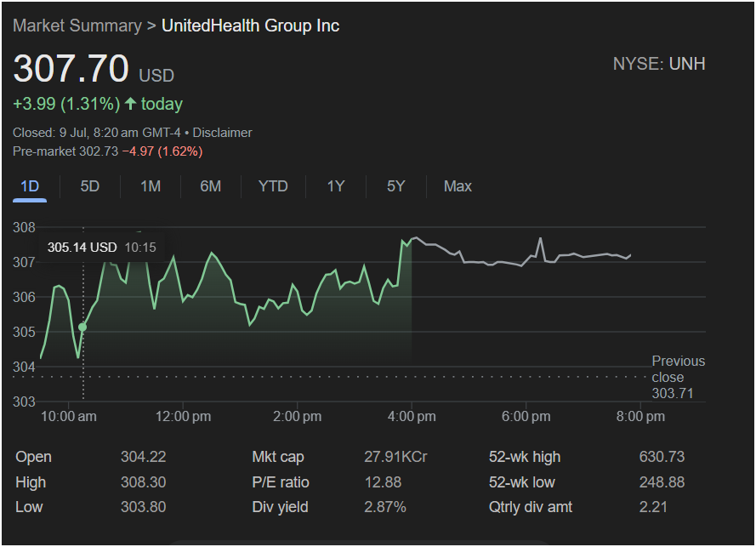Click the 6:00 pm x-axis label
This screenshot has height=547, width=756.
526,416
